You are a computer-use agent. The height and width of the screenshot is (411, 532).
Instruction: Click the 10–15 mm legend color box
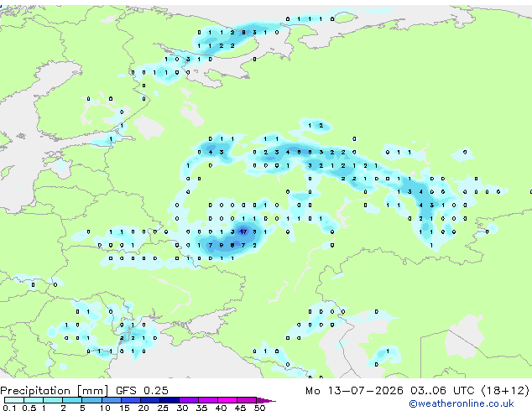click(x=111, y=400)
